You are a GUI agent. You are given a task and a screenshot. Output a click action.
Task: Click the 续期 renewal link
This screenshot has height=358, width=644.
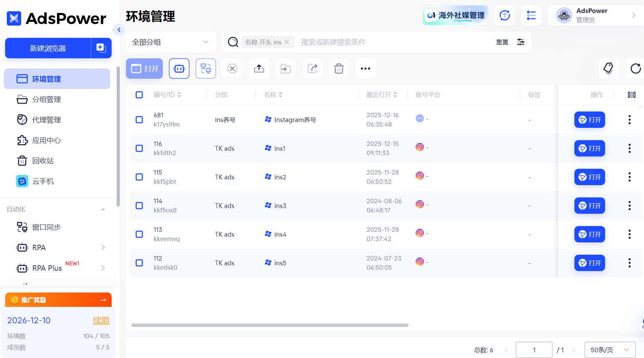tap(101, 320)
